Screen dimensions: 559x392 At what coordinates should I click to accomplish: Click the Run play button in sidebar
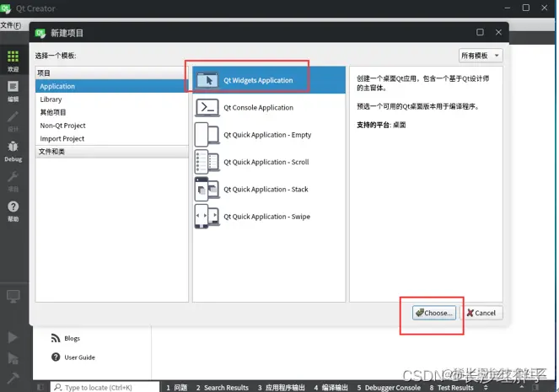(x=13, y=337)
